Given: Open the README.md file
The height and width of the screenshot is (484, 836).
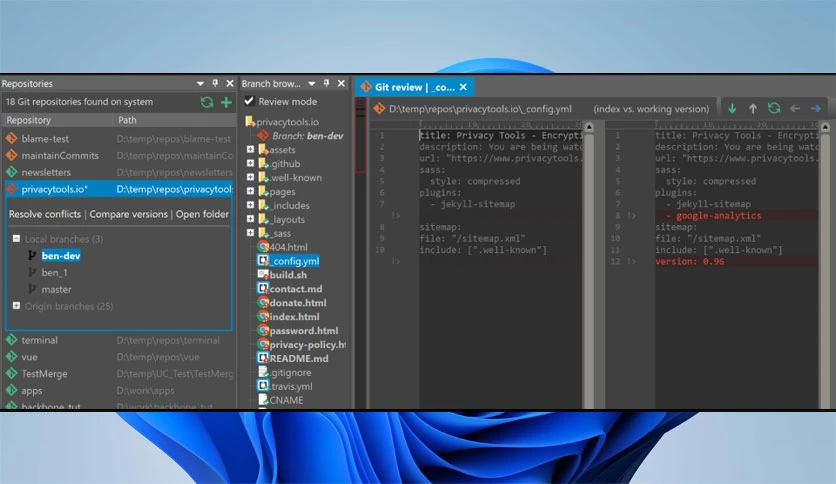Looking at the screenshot, I should (x=293, y=358).
